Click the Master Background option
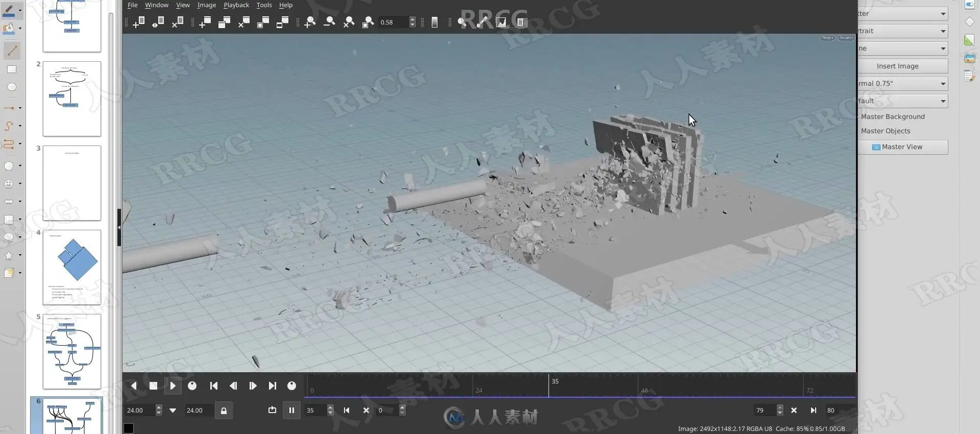This screenshot has height=434, width=980. [x=893, y=117]
